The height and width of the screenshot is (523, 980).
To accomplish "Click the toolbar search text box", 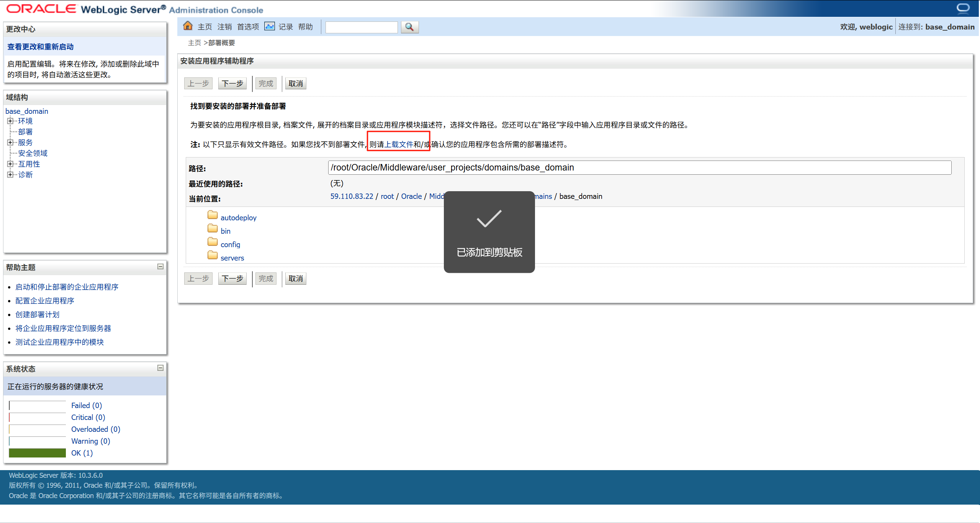I will point(362,27).
